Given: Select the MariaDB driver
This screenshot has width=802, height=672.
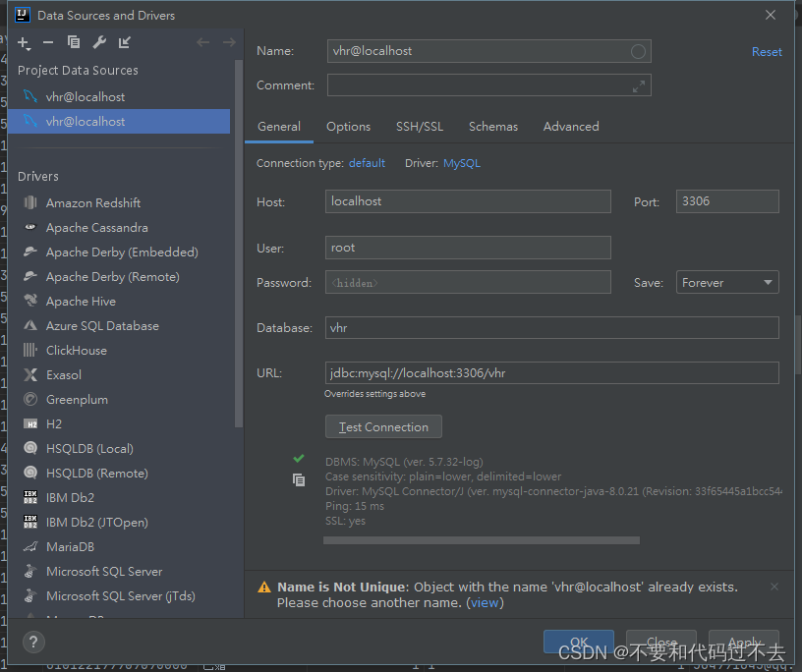Looking at the screenshot, I should (x=72, y=546).
